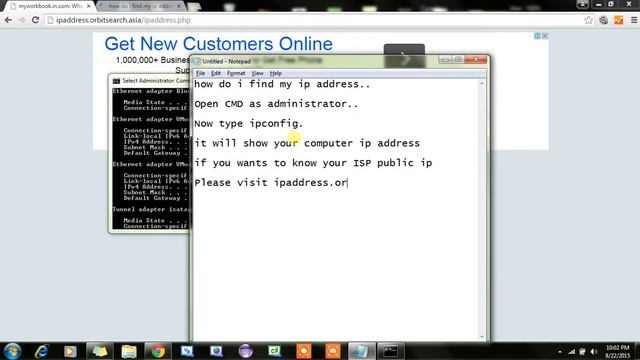This screenshot has height=360, width=640.
Task: Click the dark arrow button in the ad
Action: point(404,56)
